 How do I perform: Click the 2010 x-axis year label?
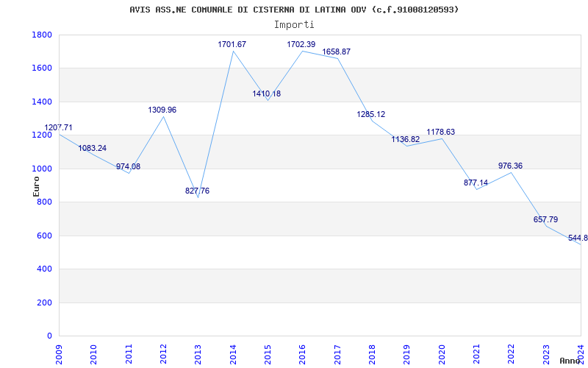click(94, 355)
